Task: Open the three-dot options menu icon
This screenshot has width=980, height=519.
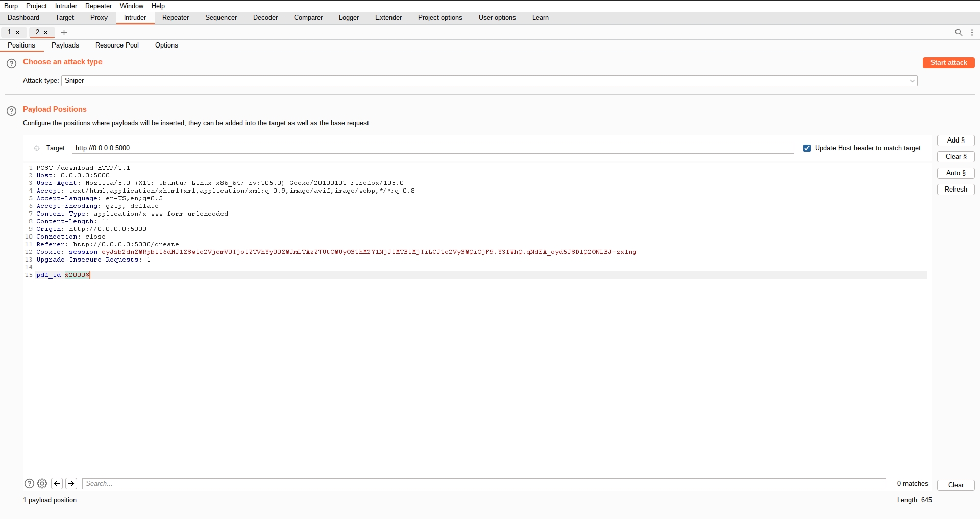Action: [972, 32]
